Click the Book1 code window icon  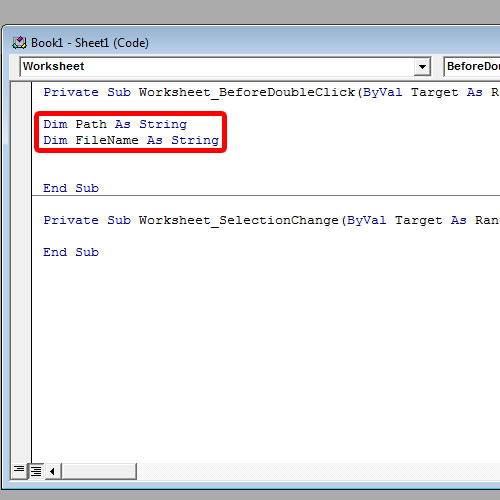19,43
